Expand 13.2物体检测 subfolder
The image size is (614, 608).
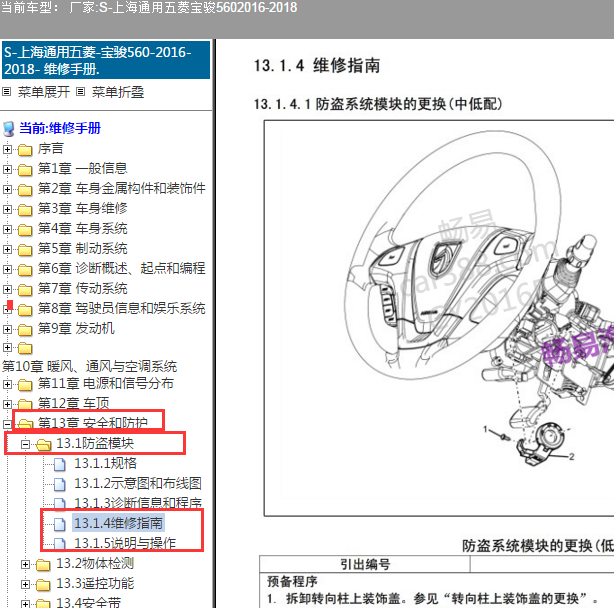click(x=25, y=564)
